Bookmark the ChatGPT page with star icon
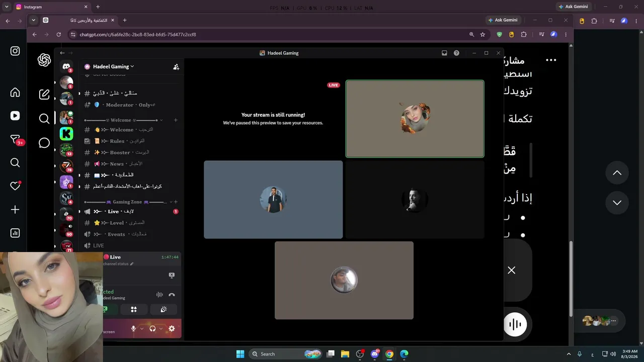 [482, 35]
